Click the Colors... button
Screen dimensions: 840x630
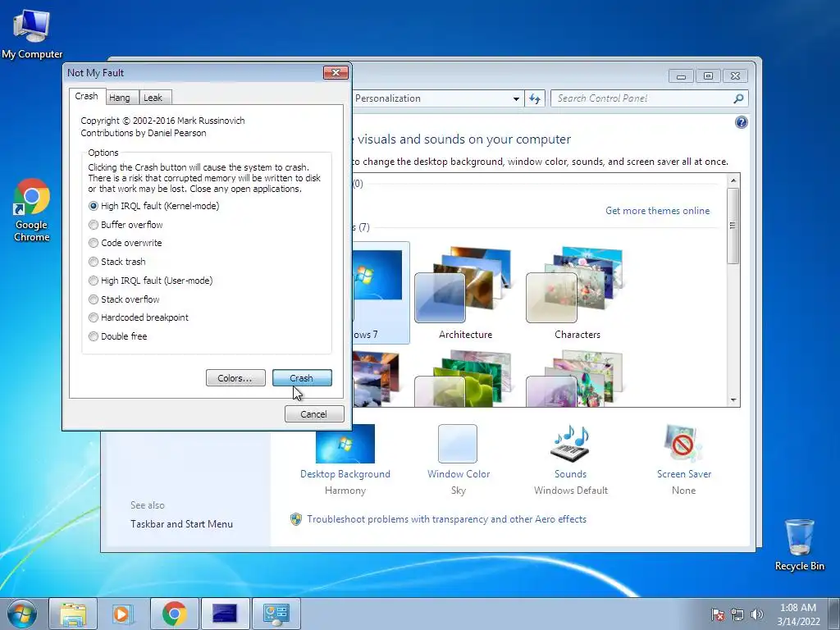(x=235, y=377)
